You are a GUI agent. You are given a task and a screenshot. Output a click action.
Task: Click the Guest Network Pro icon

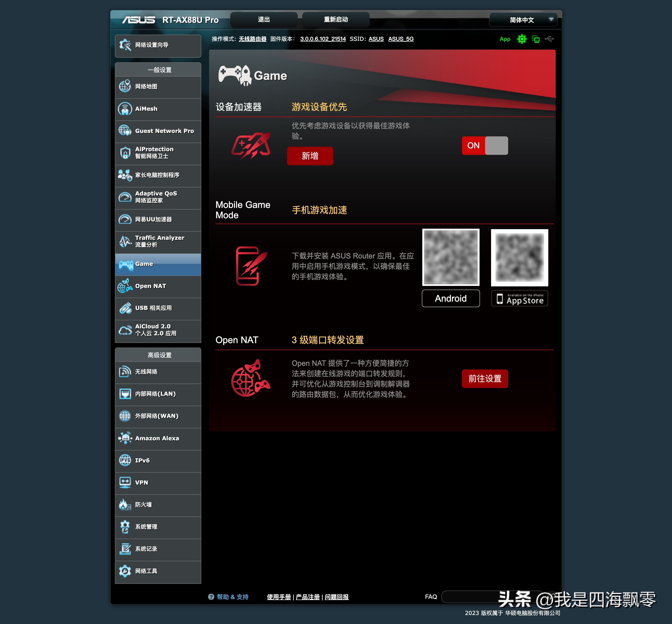125,130
